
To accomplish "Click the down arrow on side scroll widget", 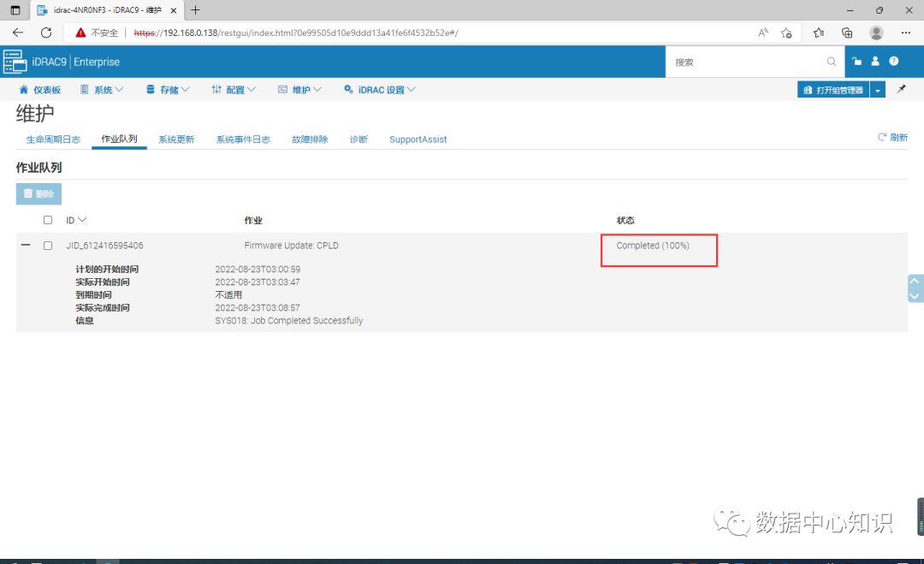I will point(915,296).
